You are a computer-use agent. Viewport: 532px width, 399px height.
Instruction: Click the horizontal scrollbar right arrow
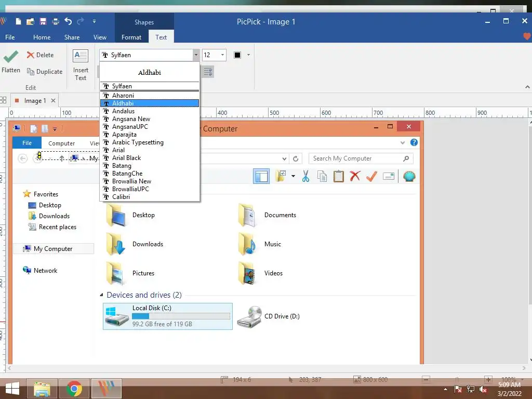tap(524, 368)
